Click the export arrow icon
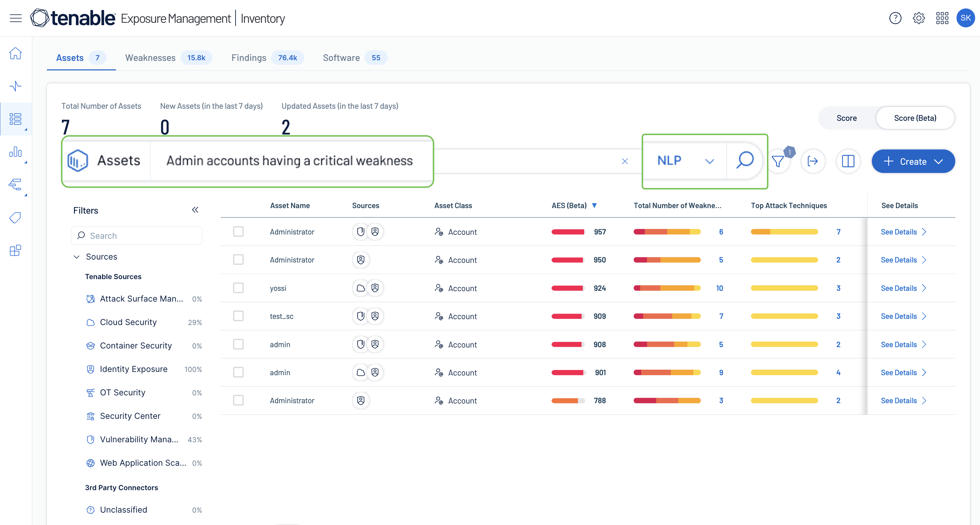Image resolution: width=980 pixels, height=525 pixels. coord(813,161)
